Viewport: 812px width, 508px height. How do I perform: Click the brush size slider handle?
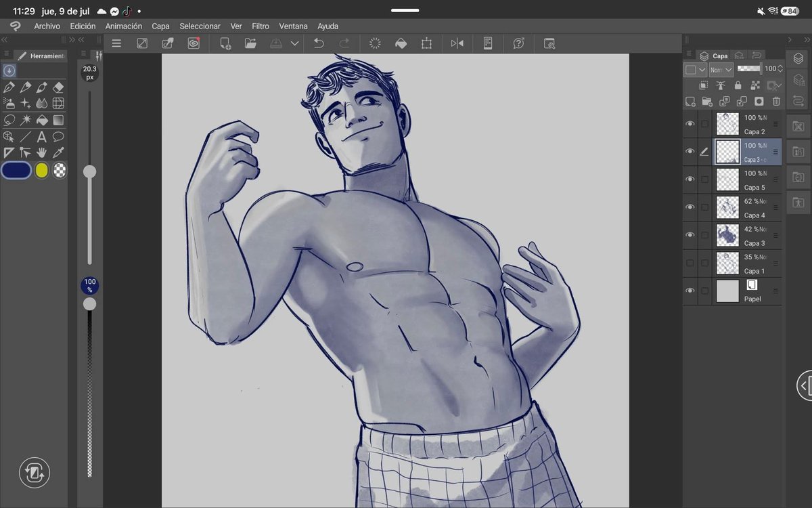[x=89, y=172]
